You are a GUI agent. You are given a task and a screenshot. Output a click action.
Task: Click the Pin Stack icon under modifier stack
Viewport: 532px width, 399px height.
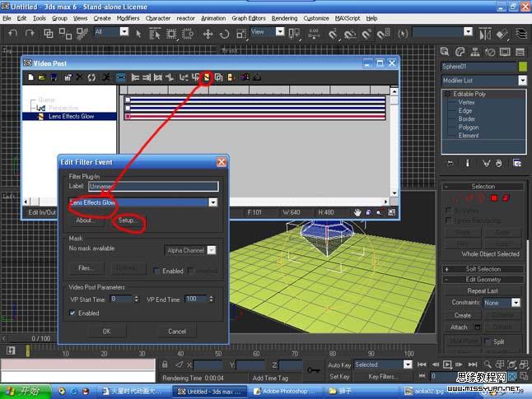tap(450, 164)
